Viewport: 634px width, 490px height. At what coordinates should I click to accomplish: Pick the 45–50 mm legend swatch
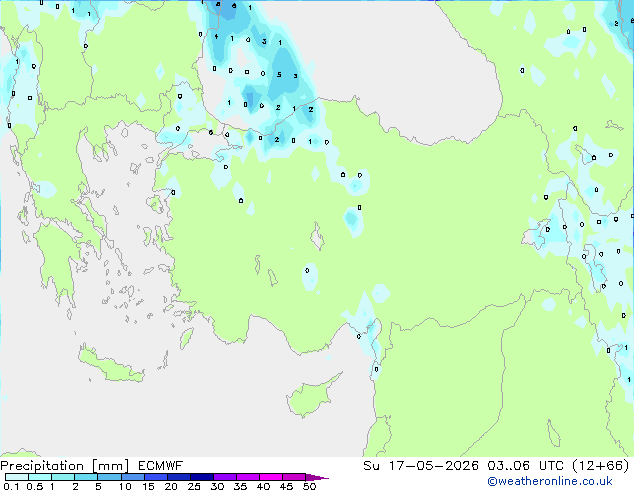(294, 477)
